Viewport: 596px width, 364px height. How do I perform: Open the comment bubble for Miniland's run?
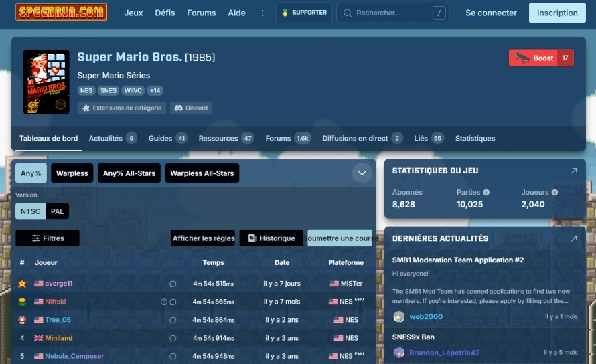tap(173, 338)
